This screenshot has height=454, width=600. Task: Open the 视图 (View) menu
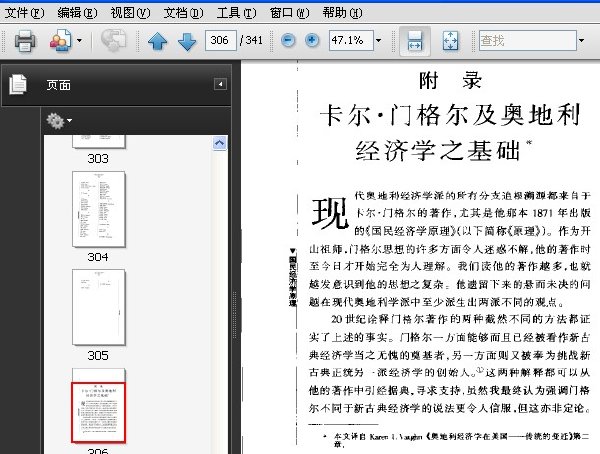[x=130, y=12]
